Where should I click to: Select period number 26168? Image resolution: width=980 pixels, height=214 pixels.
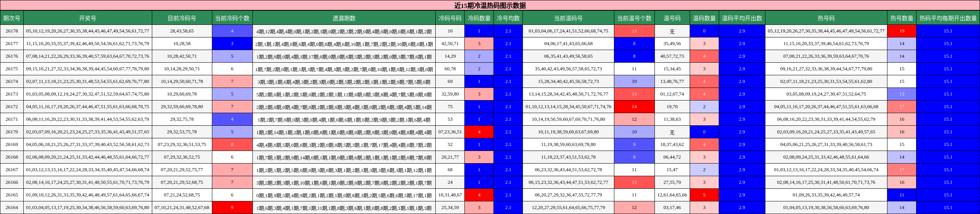(x=11, y=157)
